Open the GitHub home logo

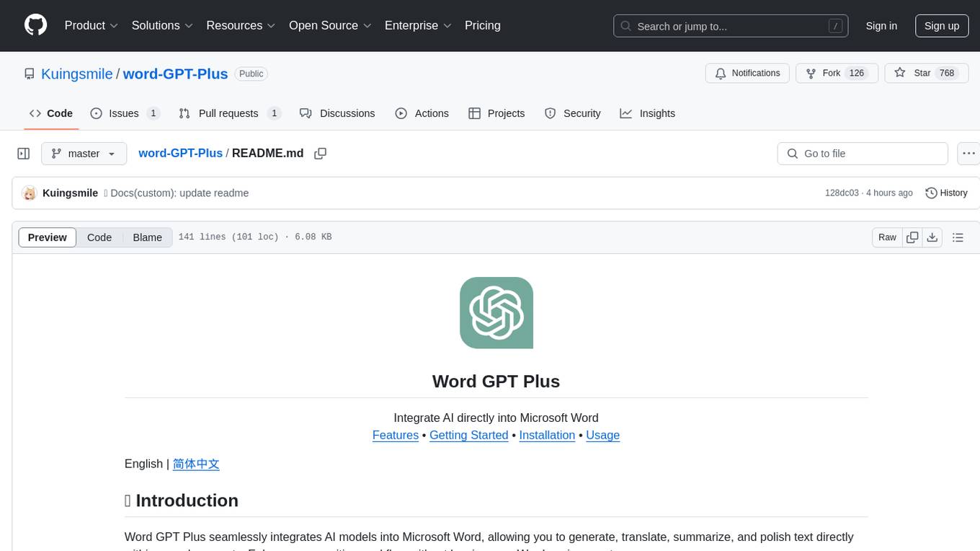35,25
